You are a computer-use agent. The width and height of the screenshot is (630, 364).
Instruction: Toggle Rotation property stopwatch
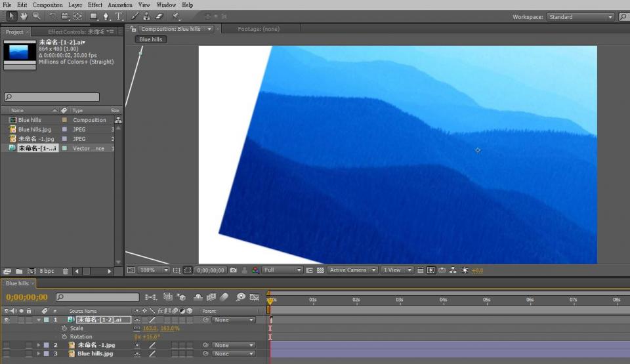64,336
